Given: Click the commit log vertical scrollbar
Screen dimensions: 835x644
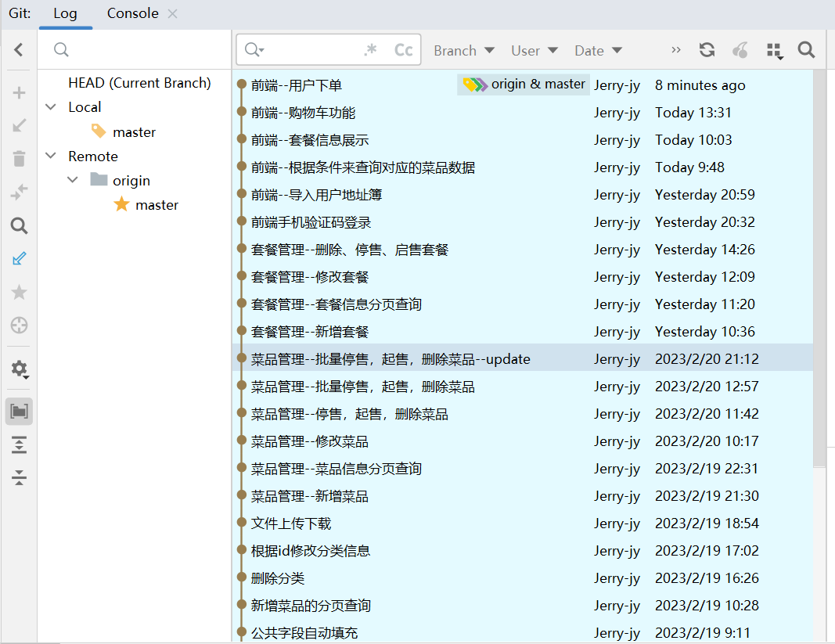Looking at the screenshot, I should pos(819,268).
